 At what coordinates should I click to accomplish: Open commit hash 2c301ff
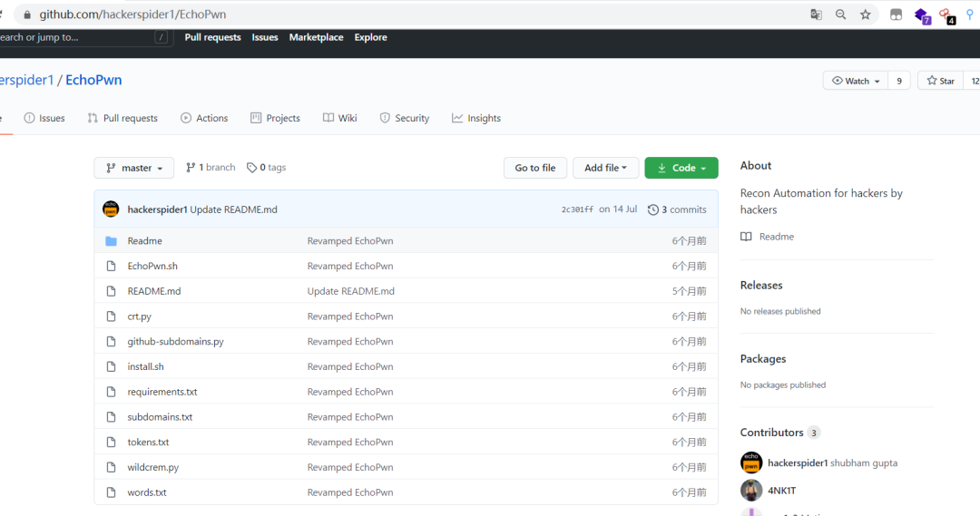point(577,209)
